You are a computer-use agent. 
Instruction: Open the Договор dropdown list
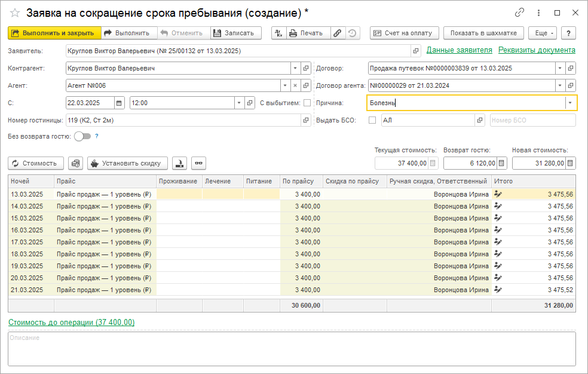coord(560,68)
